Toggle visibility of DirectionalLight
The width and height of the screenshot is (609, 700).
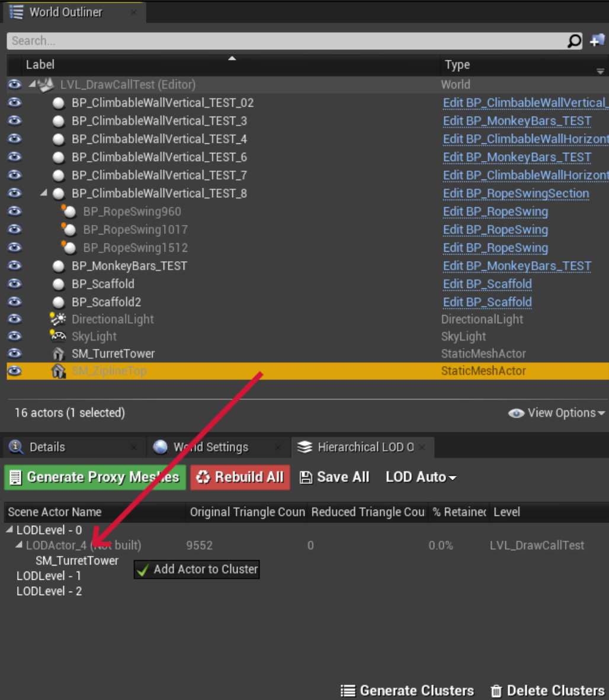(13, 319)
